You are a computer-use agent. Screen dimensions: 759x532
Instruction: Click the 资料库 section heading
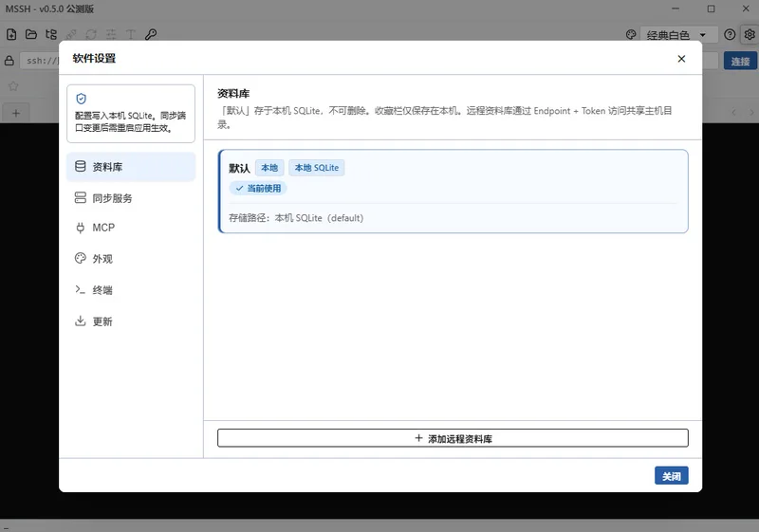pyautogui.click(x=233, y=93)
